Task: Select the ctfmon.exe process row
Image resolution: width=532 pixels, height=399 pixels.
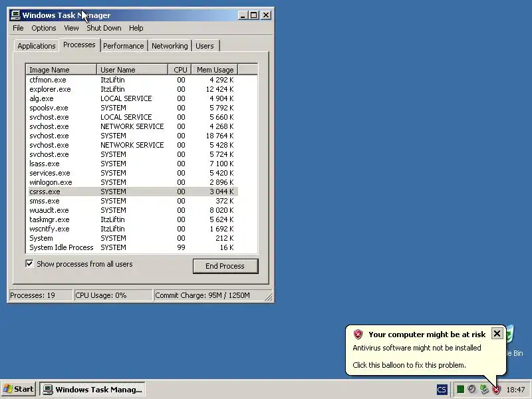Action: 133,80
